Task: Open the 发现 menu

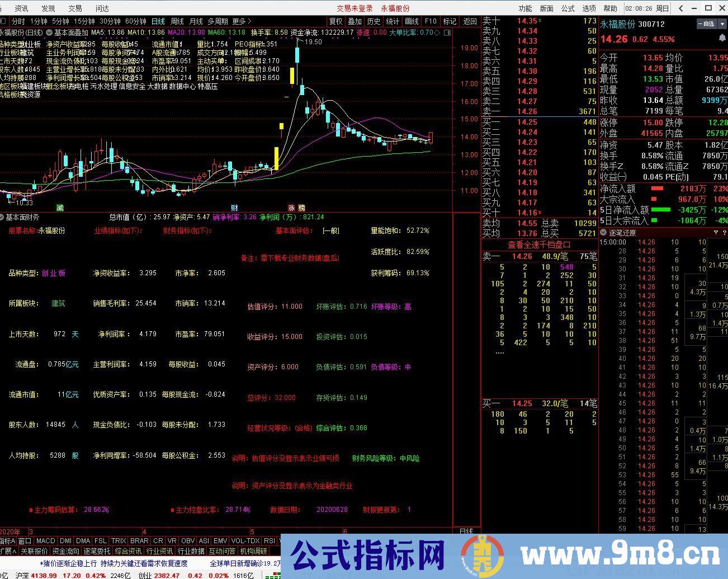Action: coord(48,8)
